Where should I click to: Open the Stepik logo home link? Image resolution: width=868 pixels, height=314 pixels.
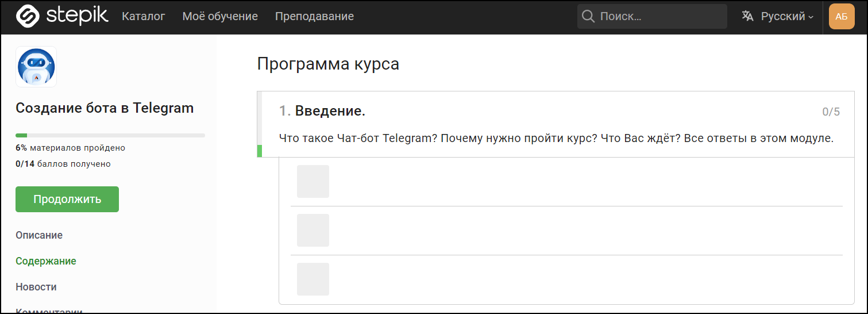coord(62,16)
